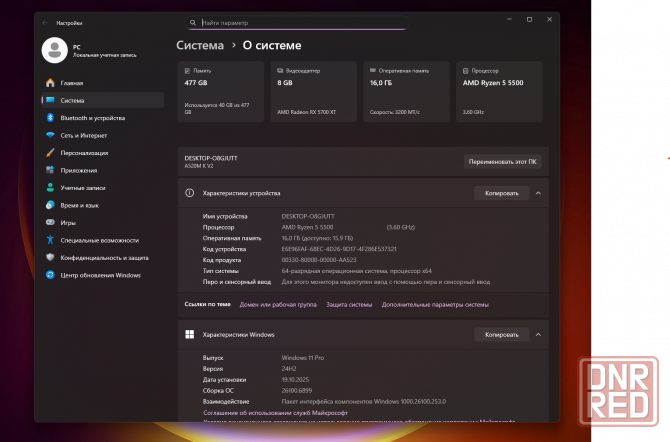This screenshot has width=670, height=442.
Task: Open Сеть и Интернет Wi-Fi icon
Action: [49, 135]
